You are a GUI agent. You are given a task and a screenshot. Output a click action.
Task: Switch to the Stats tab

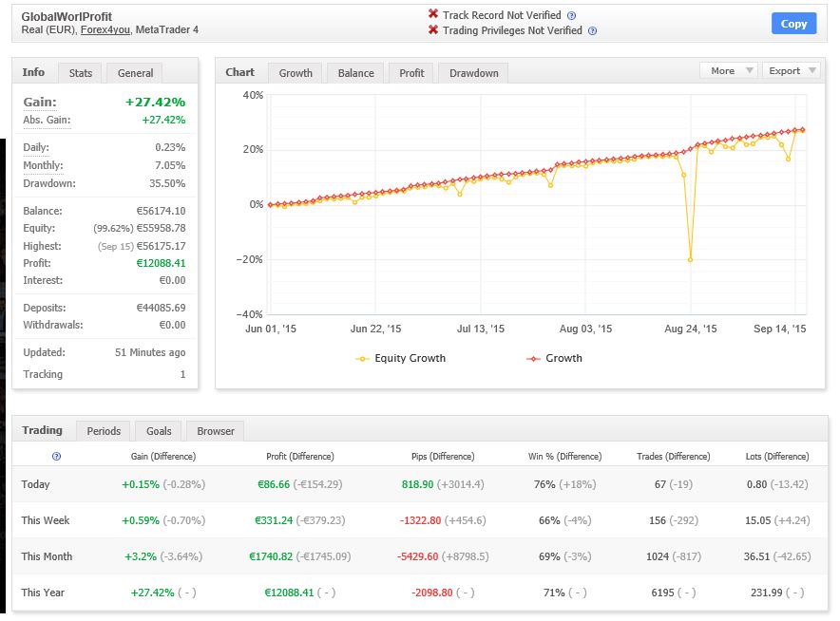tap(81, 73)
